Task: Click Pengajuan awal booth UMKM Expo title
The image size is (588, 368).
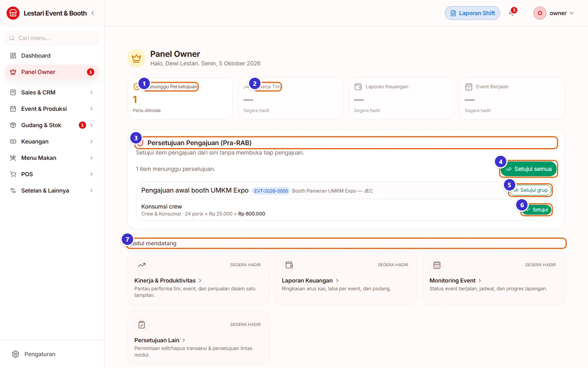Action: click(195, 191)
